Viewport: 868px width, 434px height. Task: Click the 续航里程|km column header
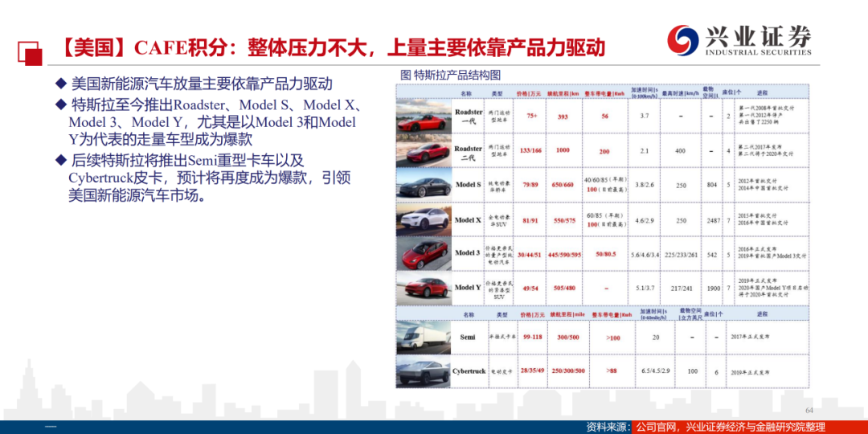(563, 93)
